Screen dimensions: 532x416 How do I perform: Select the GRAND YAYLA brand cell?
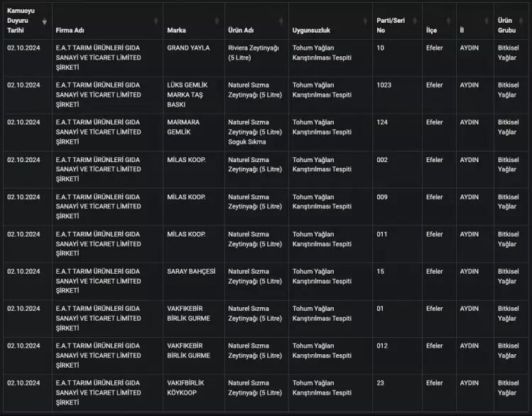[188, 48]
